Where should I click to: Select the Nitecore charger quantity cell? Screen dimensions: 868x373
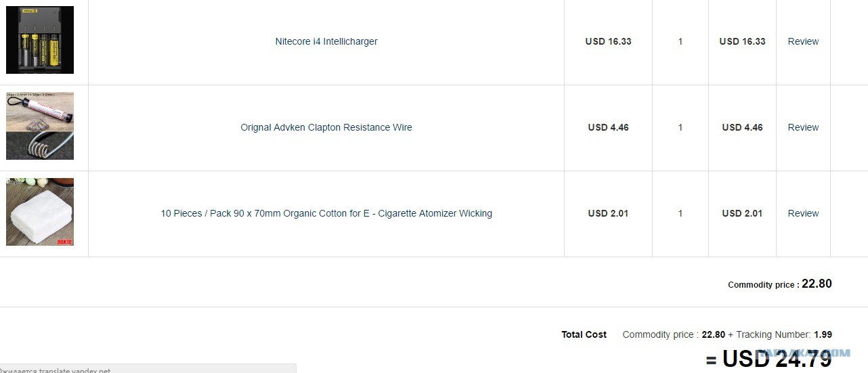tap(680, 41)
